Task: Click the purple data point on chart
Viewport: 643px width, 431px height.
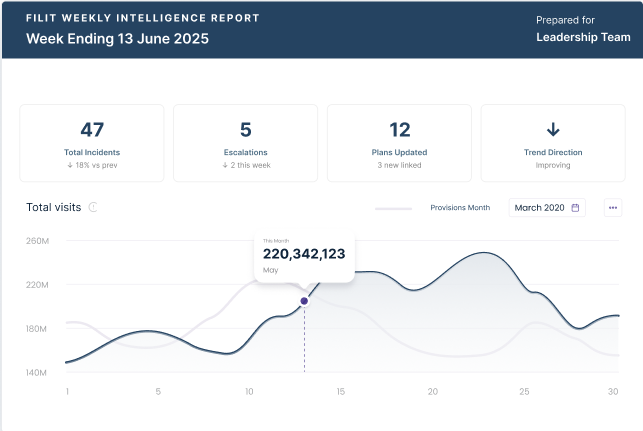Action: [x=305, y=301]
